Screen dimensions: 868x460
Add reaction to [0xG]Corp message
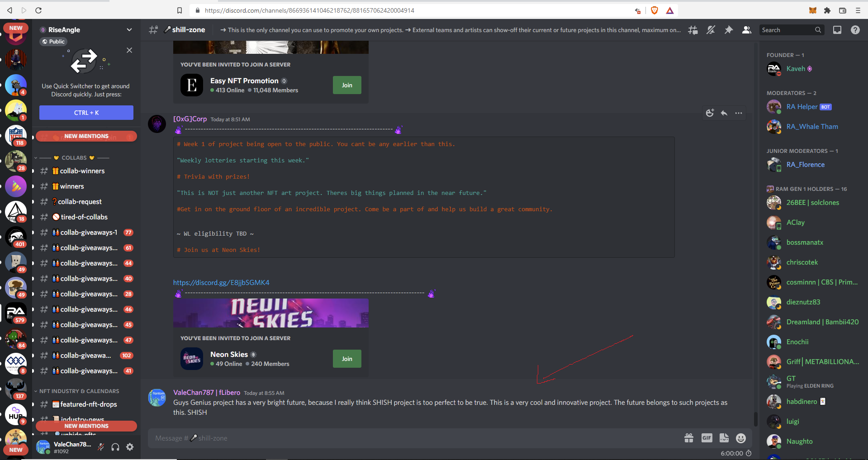tap(710, 113)
